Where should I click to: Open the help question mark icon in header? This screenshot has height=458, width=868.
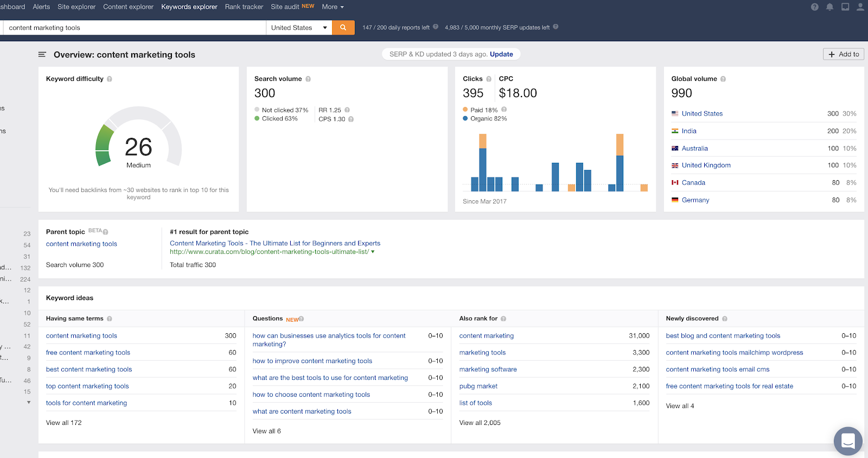tap(814, 7)
